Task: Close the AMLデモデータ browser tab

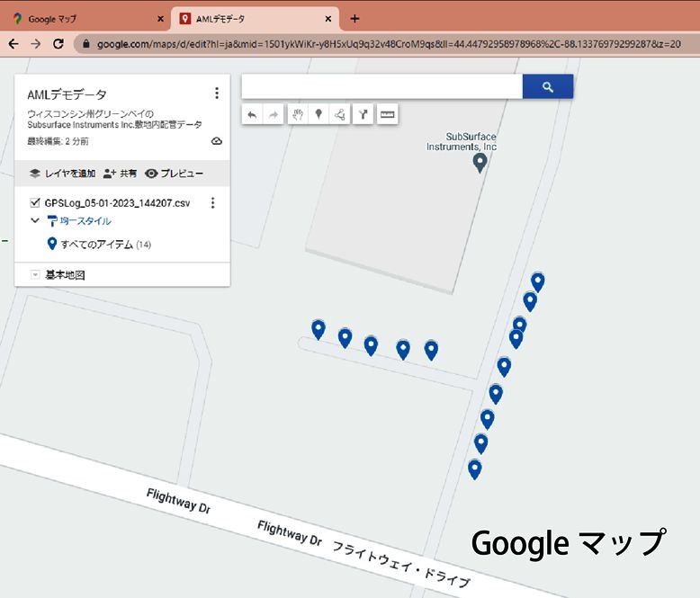Action: (x=328, y=19)
